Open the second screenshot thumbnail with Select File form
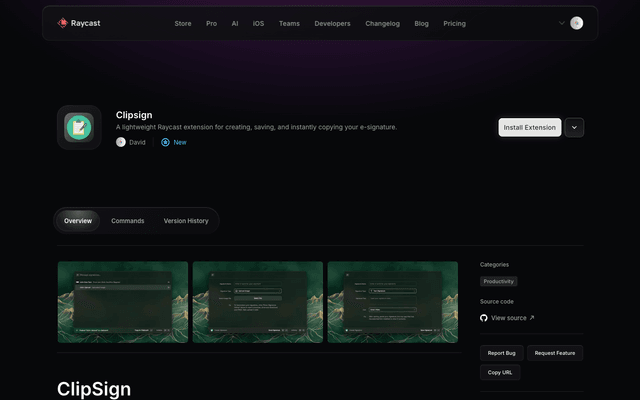640x400 pixels. (x=258, y=302)
